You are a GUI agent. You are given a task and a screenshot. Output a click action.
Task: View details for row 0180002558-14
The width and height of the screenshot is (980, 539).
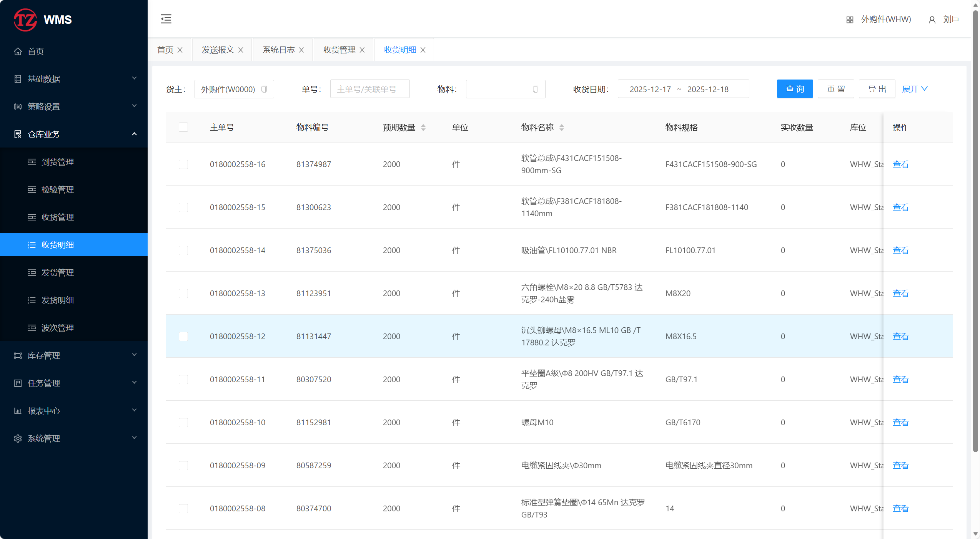coord(900,250)
